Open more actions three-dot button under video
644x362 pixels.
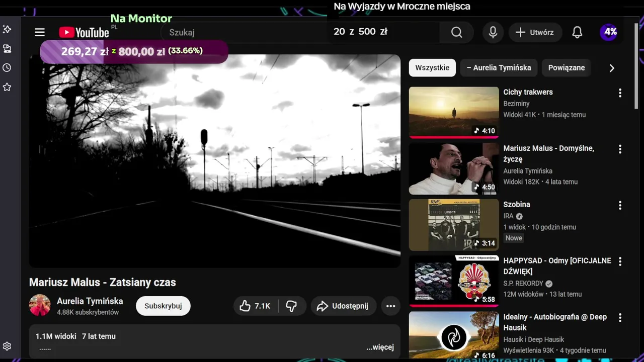390,306
